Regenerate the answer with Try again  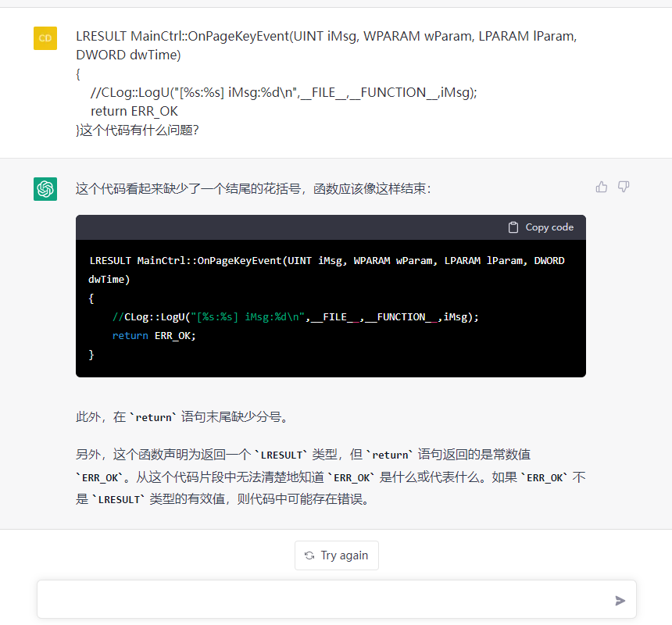(337, 555)
